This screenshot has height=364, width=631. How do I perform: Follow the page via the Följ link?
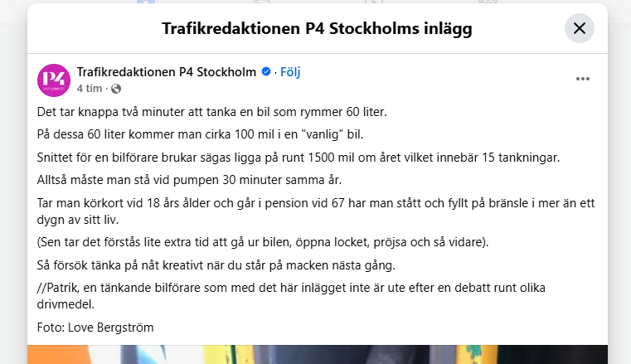pyautogui.click(x=290, y=72)
